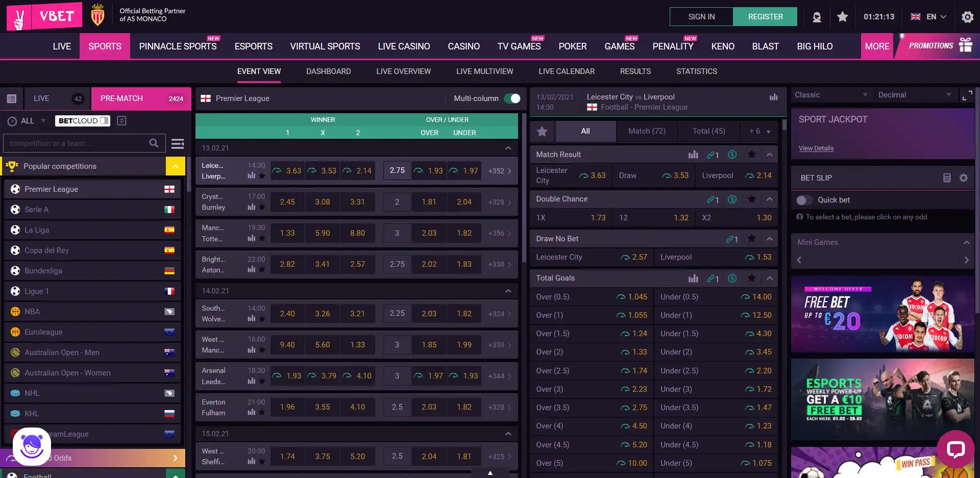Open the Decimal odds format dropdown
This screenshot has width=980, height=478.
914,95
